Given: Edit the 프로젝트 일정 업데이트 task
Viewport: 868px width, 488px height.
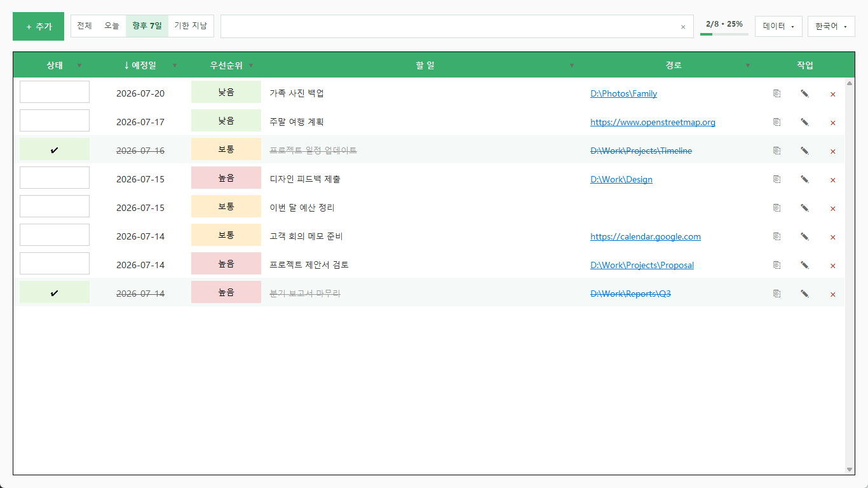Looking at the screenshot, I should (804, 151).
